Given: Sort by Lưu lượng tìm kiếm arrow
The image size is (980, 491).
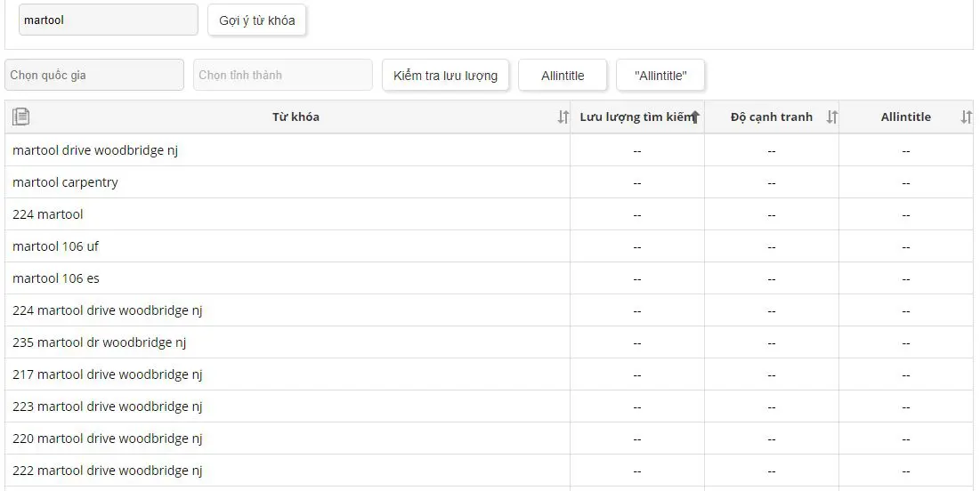Looking at the screenshot, I should click(x=695, y=117).
